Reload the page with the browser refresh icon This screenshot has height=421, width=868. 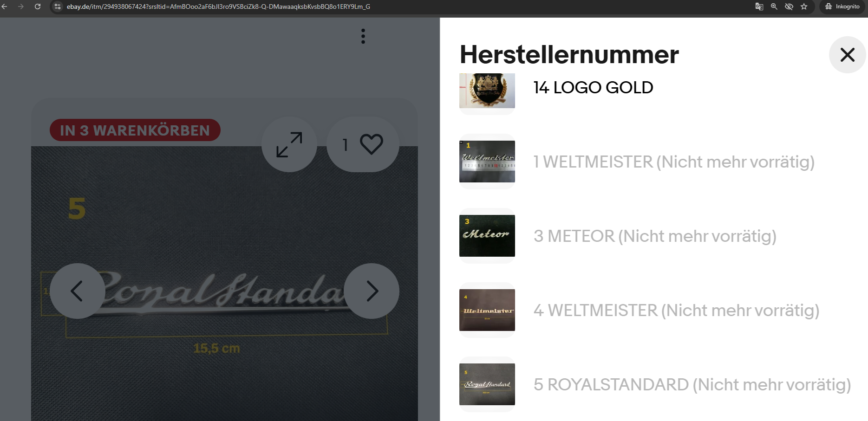click(x=38, y=6)
